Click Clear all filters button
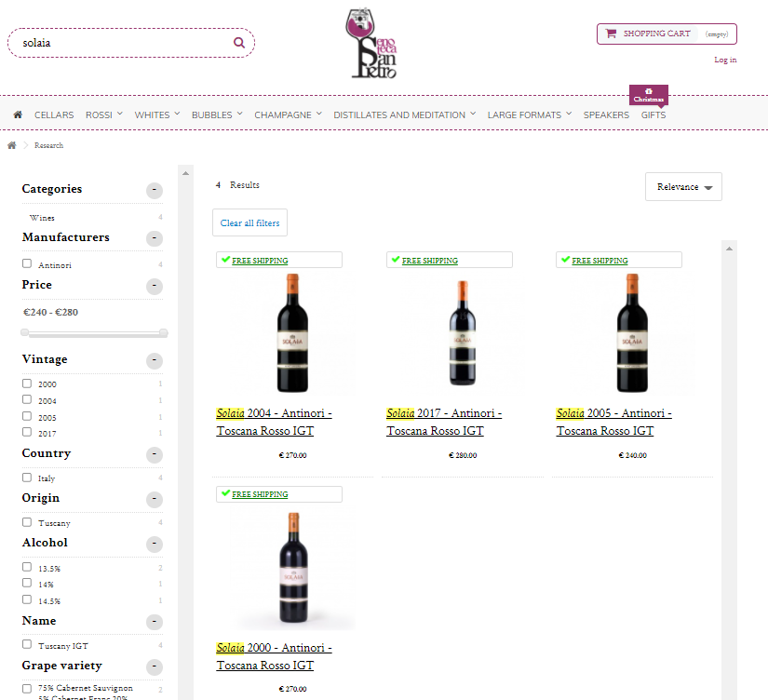Image resolution: width=768 pixels, height=700 pixels. click(x=249, y=222)
